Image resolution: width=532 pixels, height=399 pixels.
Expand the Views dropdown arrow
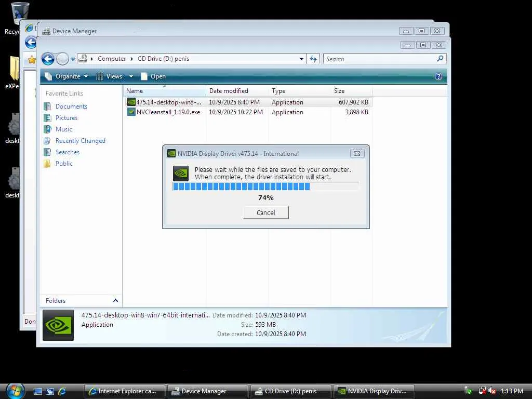point(131,76)
